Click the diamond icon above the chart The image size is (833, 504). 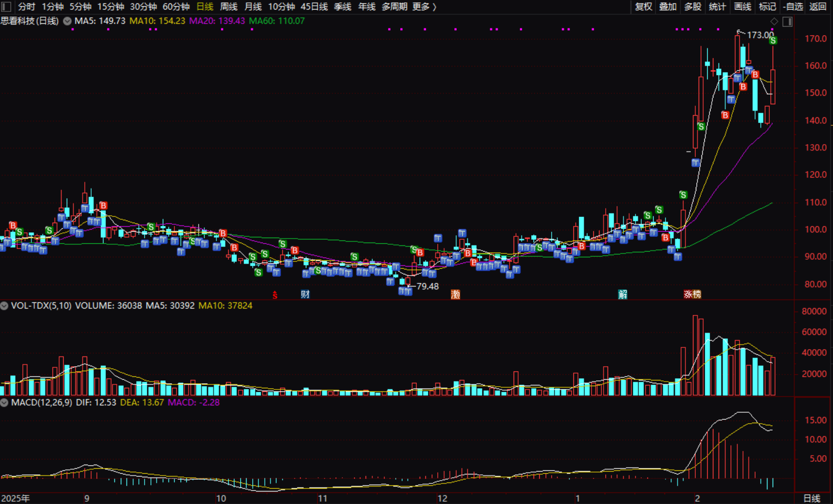coord(774,22)
